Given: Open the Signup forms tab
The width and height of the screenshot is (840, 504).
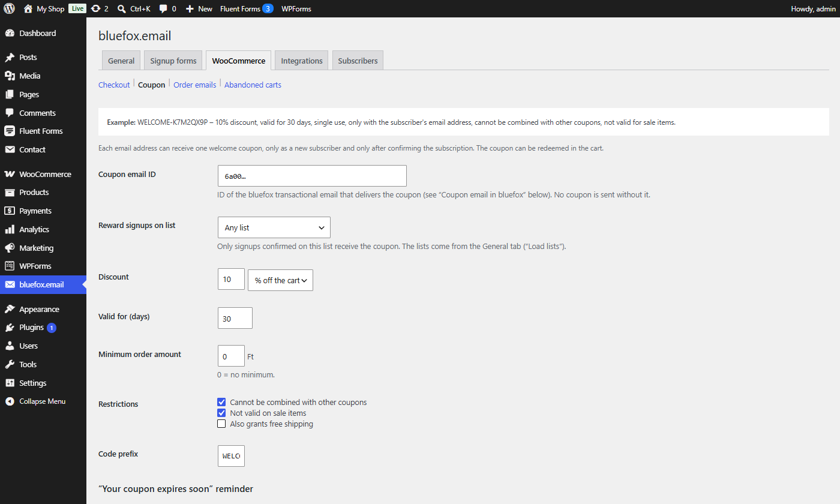Looking at the screenshot, I should tap(173, 61).
